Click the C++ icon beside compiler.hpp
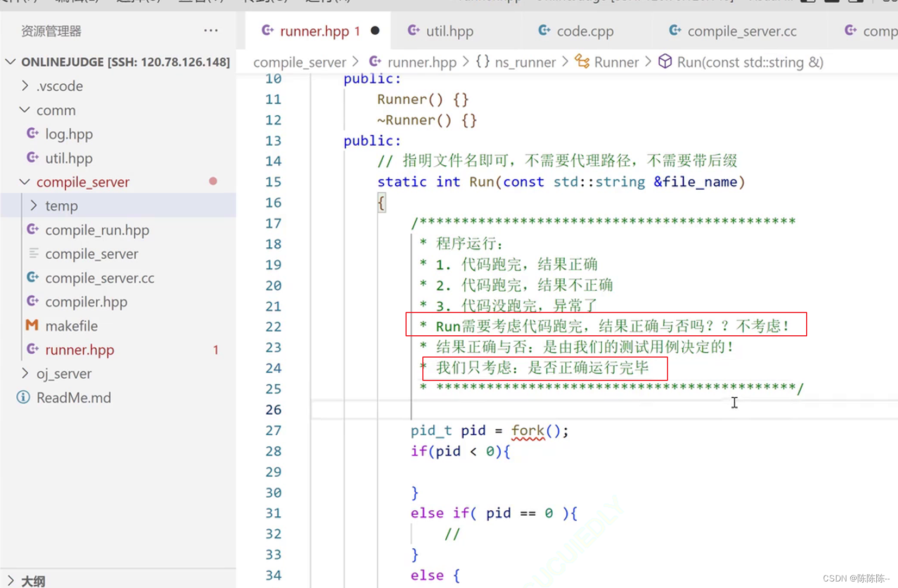The height and width of the screenshot is (588, 898). click(33, 301)
